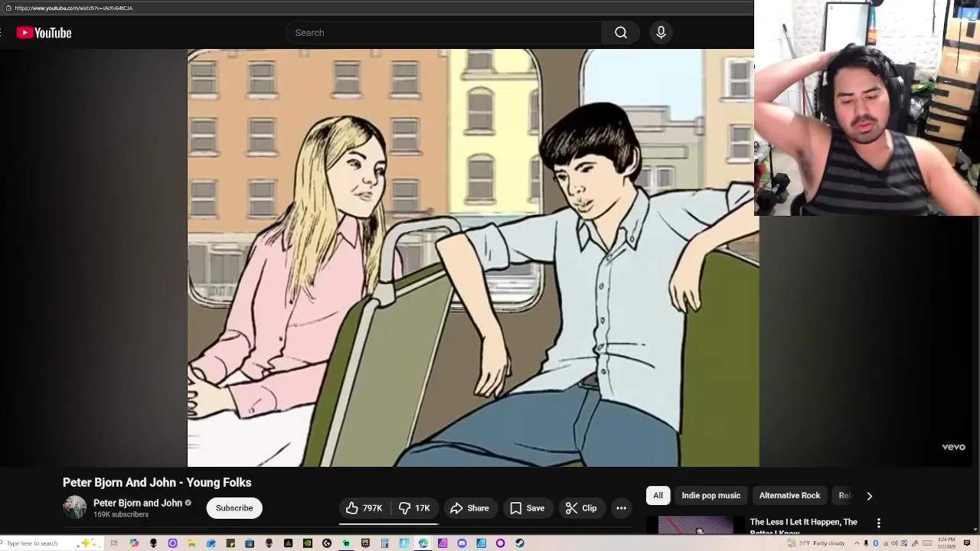Open the Sticky Notes taskbar icon
The image size is (980, 551).
230,543
